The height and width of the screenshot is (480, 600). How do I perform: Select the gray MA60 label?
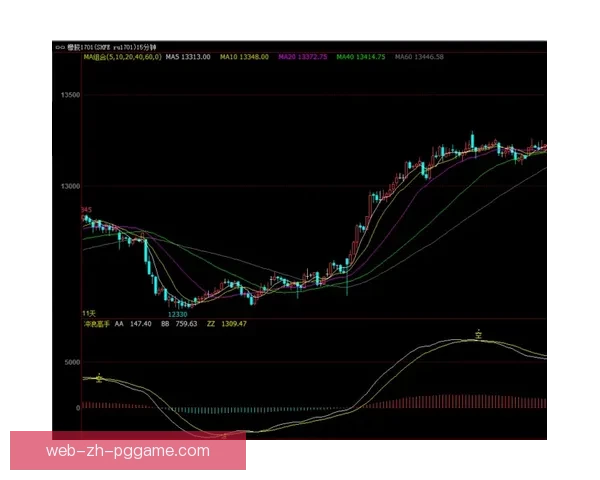421,57
